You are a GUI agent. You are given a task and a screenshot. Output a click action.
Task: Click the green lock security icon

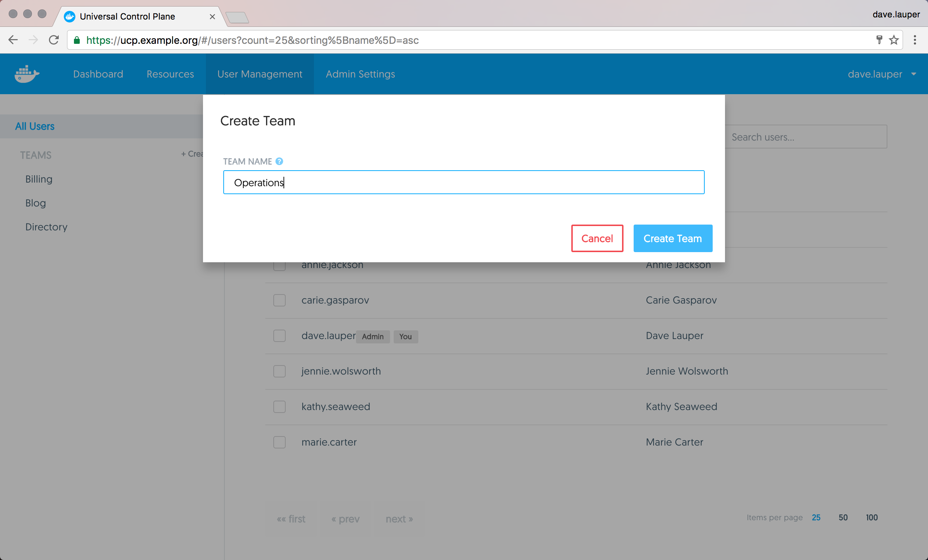77,40
